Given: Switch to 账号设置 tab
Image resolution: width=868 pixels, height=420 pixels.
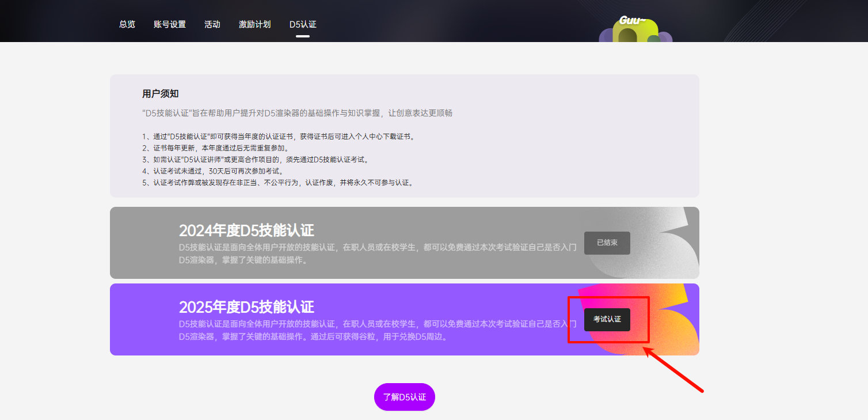Looking at the screenshot, I should pyautogui.click(x=170, y=24).
